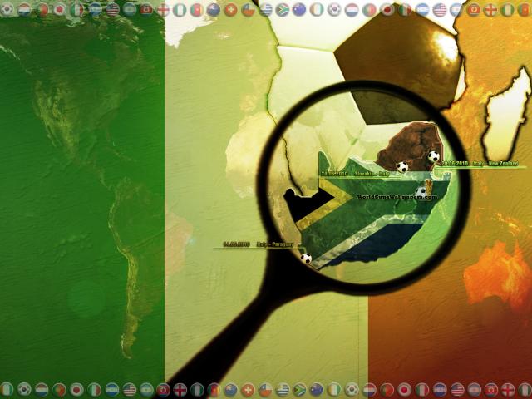
Task: Click the South Africa flag in the bottom row
Action: click(x=300, y=389)
